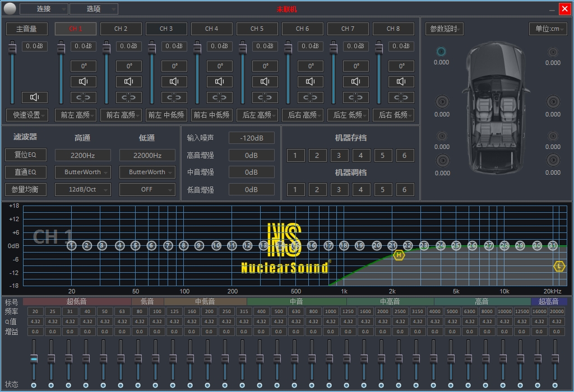Image resolution: width=574 pixels, height=392 pixels.
Task: Toggle the status dot under the 1000Hz band
Action: 329,385
